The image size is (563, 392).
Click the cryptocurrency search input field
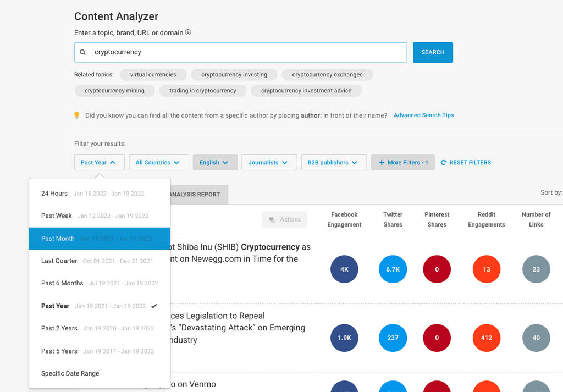[x=247, y=52]
